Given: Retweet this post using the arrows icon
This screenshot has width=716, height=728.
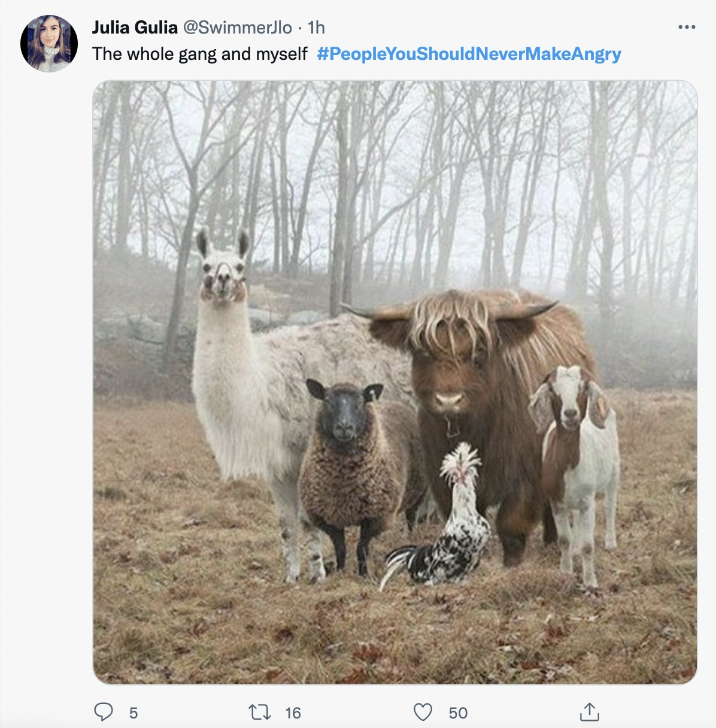Looking at the screenshot, I should pos(259,712).
